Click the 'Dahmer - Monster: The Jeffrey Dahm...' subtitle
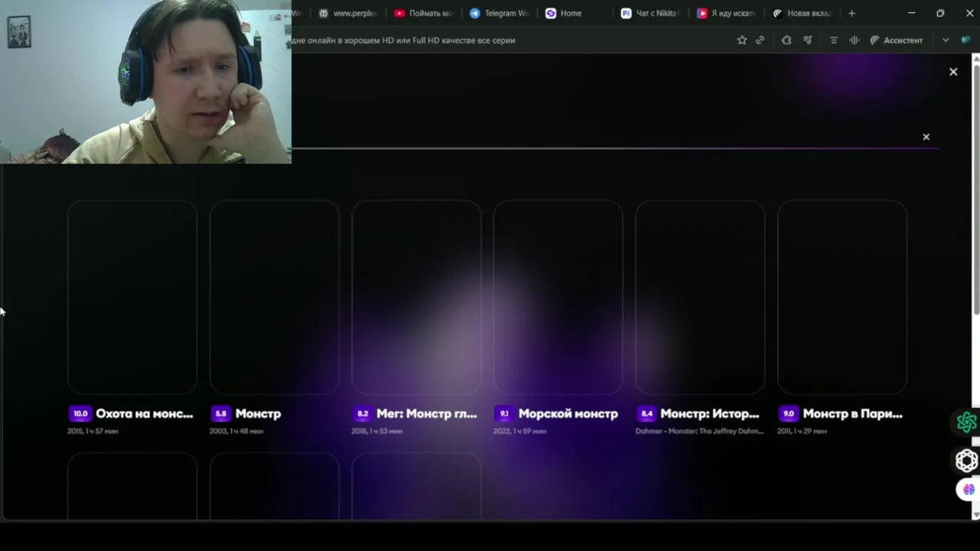980x551 pixels. [700, 431]
